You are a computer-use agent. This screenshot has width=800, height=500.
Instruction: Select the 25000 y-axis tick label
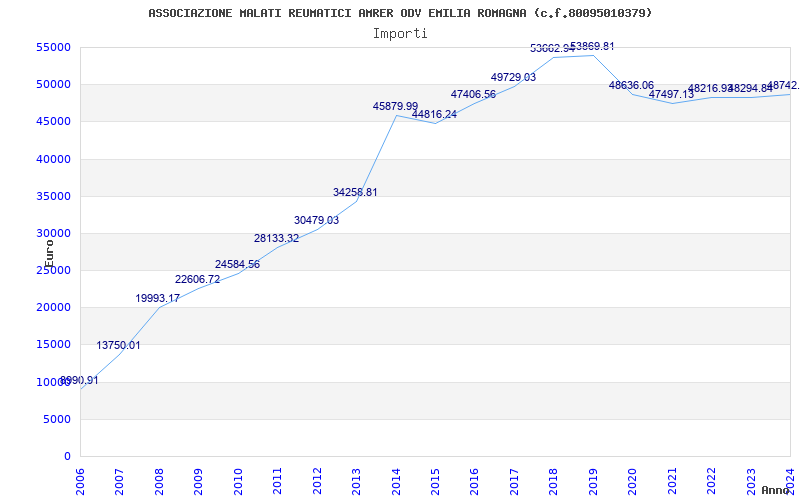[x=53, y=270]
